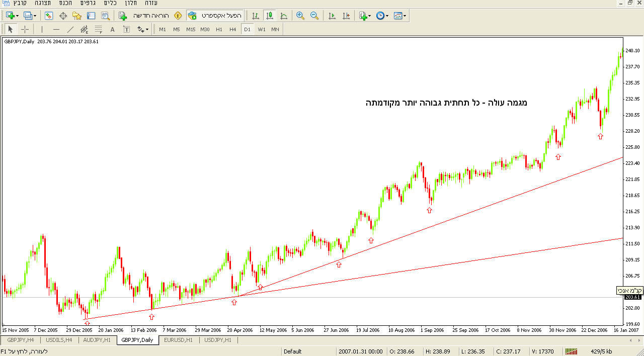The height and width of the screenshot is (356, 644).
Task: Select the Fibonacci Retracement tool
Action: [99, 29]
